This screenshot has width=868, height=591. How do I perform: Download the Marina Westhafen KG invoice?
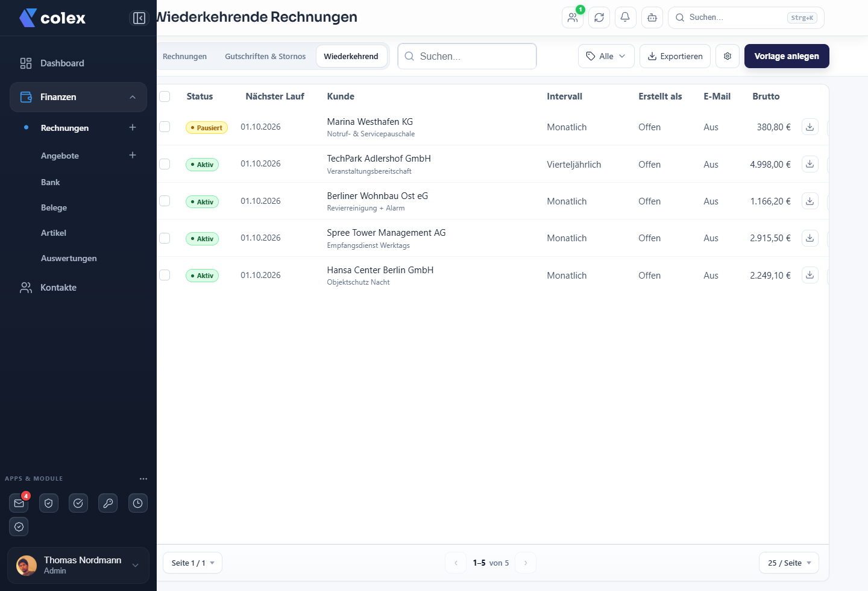(x=810, y=127)
